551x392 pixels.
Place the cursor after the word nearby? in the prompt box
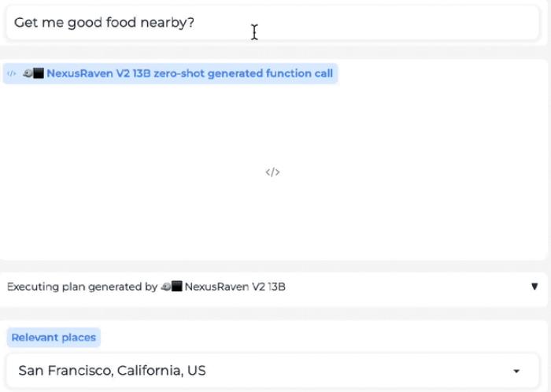click(x=194, y=23)
